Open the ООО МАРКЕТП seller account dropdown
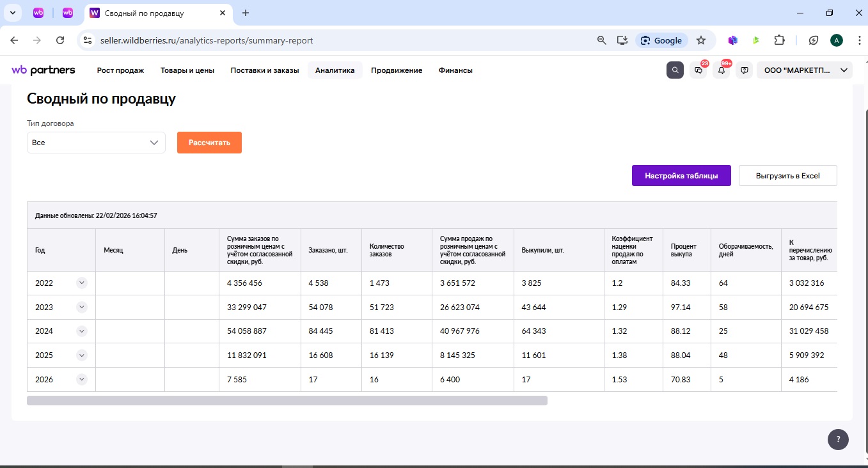Viewport: 868px width, 468px height. [x=805, y=70]
